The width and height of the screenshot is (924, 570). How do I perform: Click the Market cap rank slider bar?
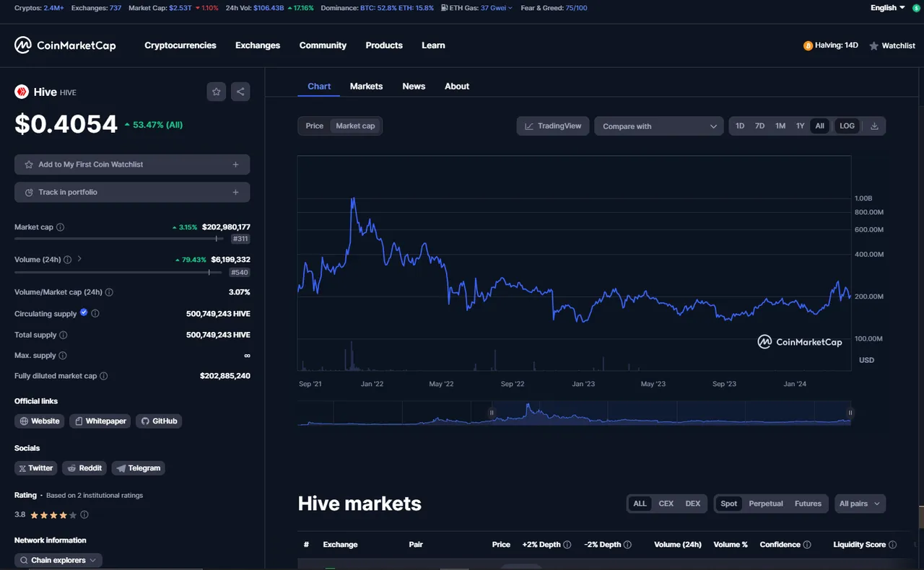point(121,238)
